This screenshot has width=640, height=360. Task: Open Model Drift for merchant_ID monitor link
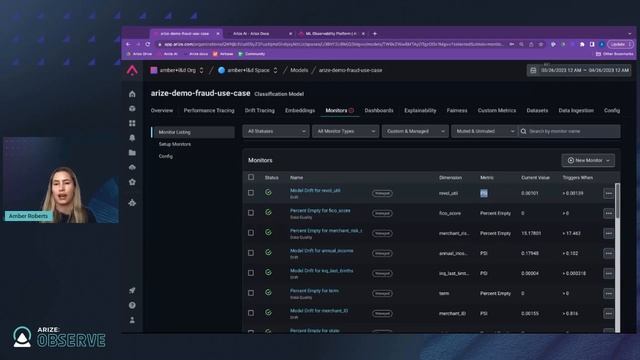pyautogui.click(x=319, y=311)
